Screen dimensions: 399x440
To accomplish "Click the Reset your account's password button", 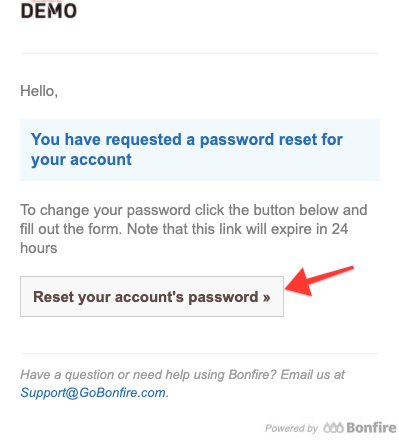I will pyautogui.click(x=152, y=296).
